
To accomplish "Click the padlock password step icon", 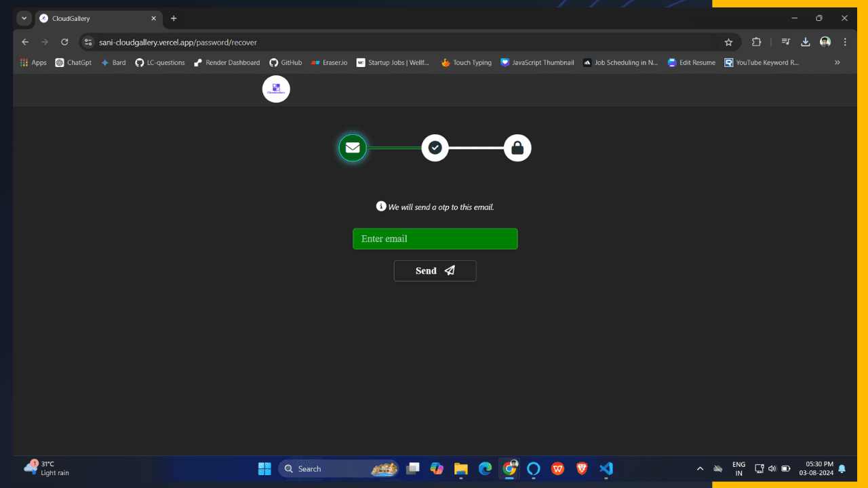I will pyautogui.click(x=517, y=148).
